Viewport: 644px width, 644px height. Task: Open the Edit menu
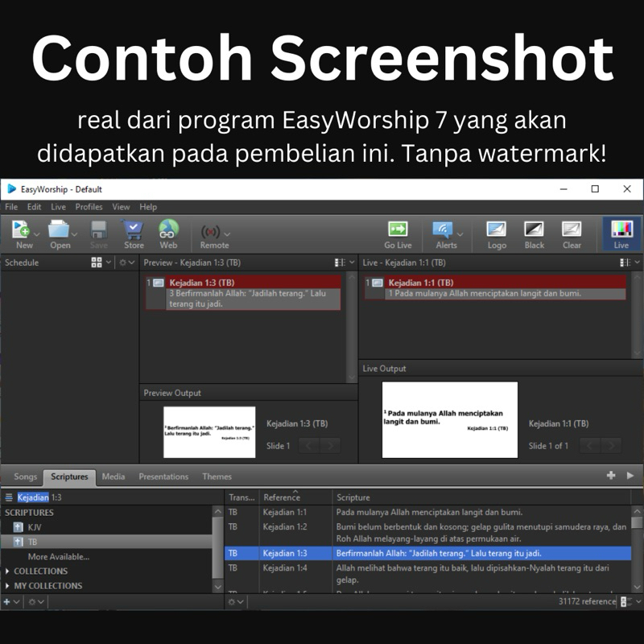coord(34,207)
